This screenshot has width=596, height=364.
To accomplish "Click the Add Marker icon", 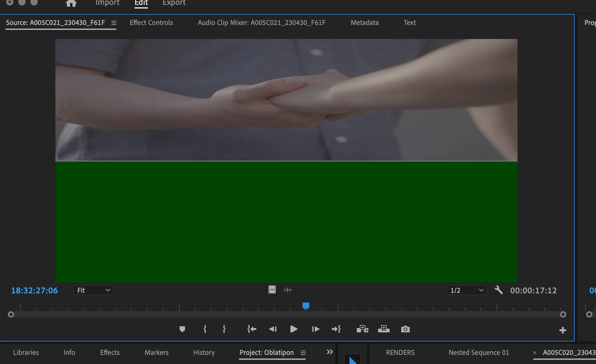I will (x=182, y=329).
